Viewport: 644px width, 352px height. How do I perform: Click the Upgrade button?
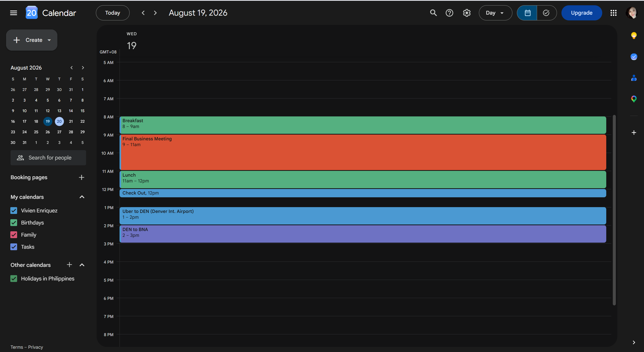click(x=582, y=13)
